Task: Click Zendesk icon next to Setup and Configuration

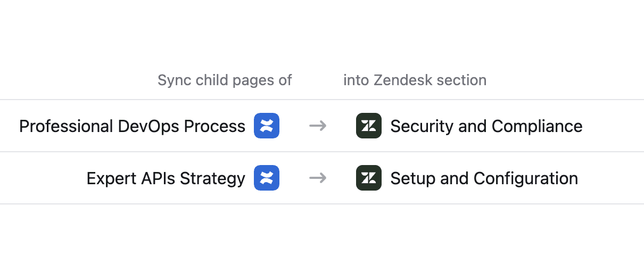Action: click(369, 178)
